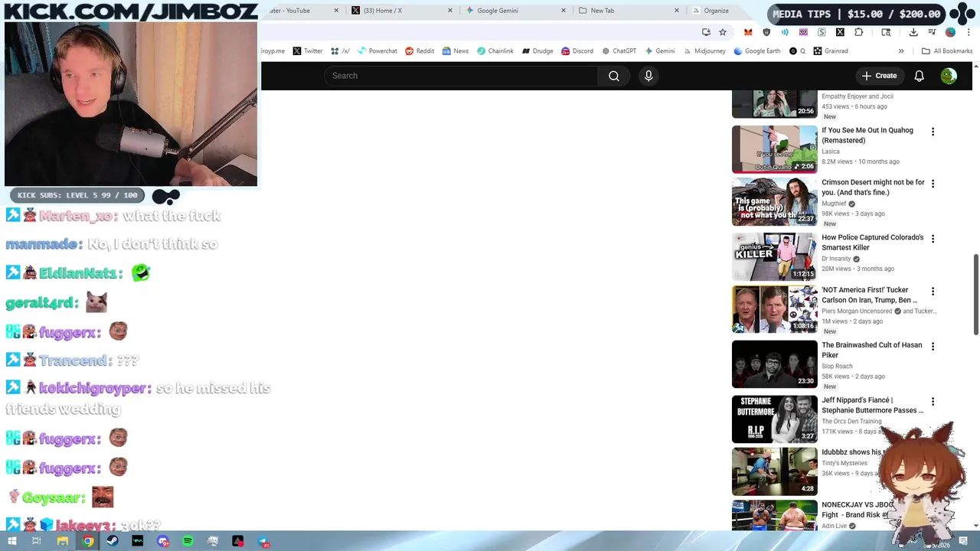Close the Google Gemini tab

[x=563, y=11]
